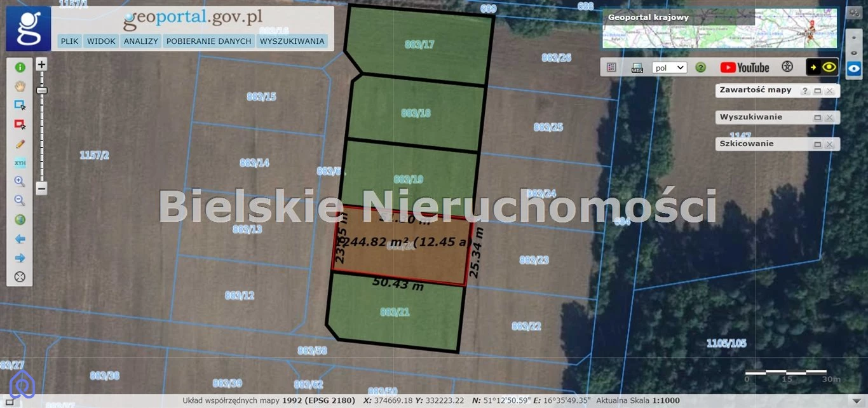Open the YouTube channel link

tap(744, 67)
